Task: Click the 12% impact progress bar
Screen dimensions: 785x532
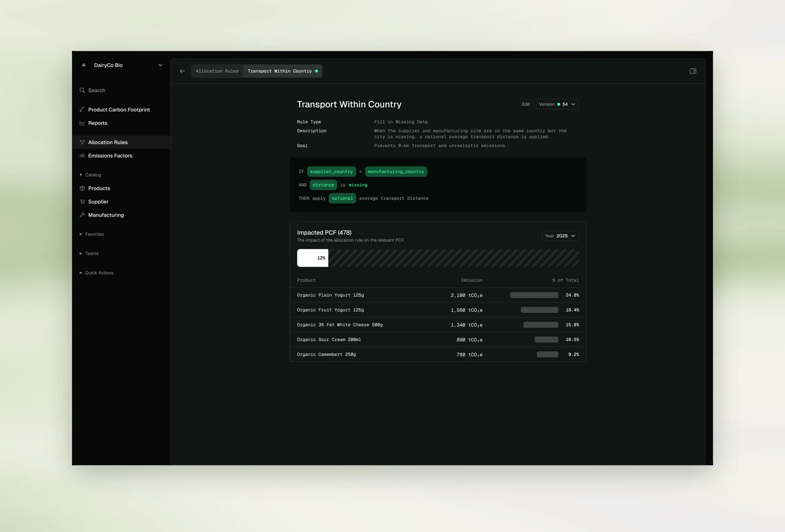Action: [x=312, y=258]
